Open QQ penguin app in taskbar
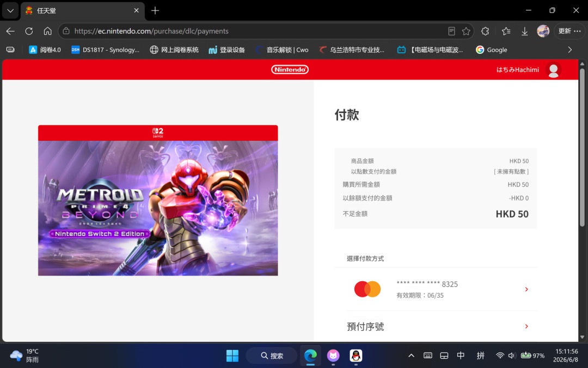The image size is (588, 368). coord(356,355)
